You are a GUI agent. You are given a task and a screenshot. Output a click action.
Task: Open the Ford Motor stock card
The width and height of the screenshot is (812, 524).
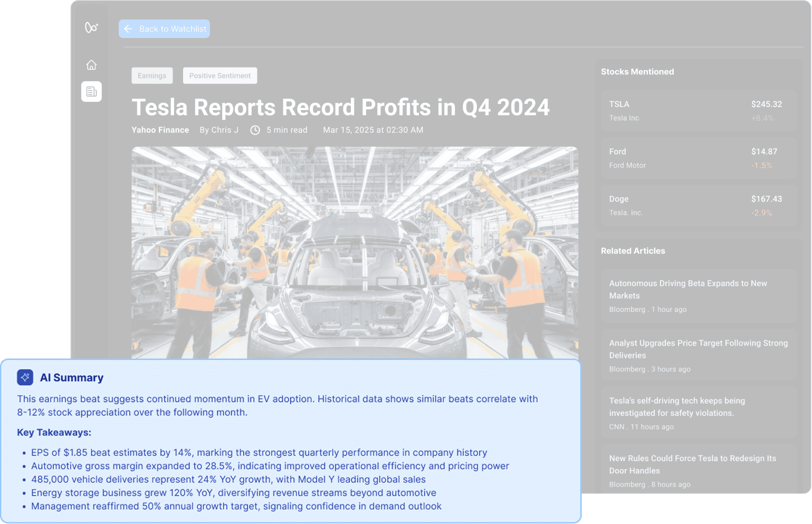pyautogui.click(x=698, y=158)
